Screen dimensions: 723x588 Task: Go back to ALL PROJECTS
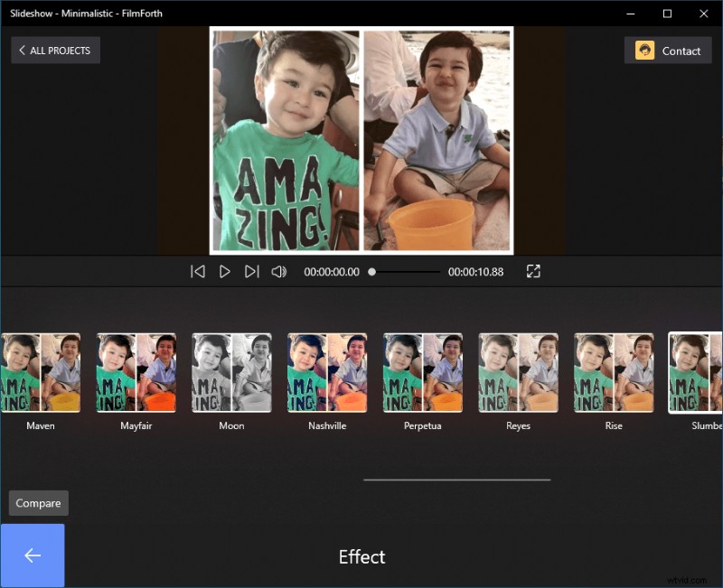[x=55, y=50]
